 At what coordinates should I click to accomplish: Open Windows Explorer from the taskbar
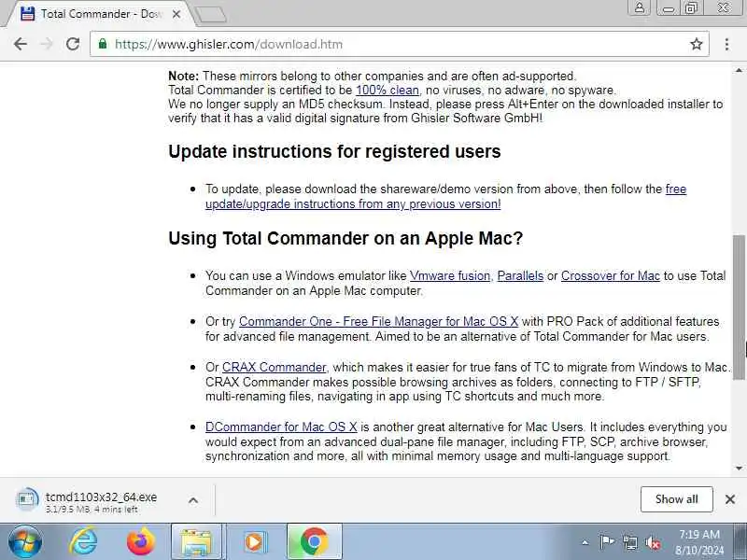[197, 542]
